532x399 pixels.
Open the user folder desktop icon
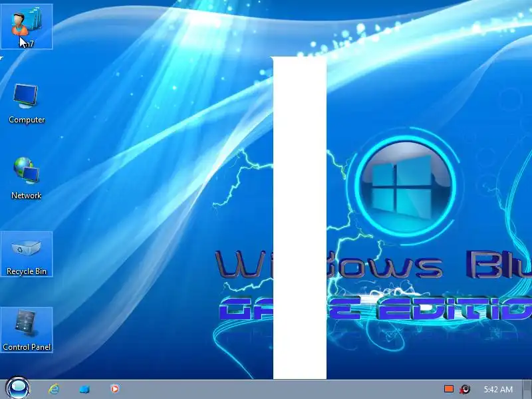pos(27,27)
